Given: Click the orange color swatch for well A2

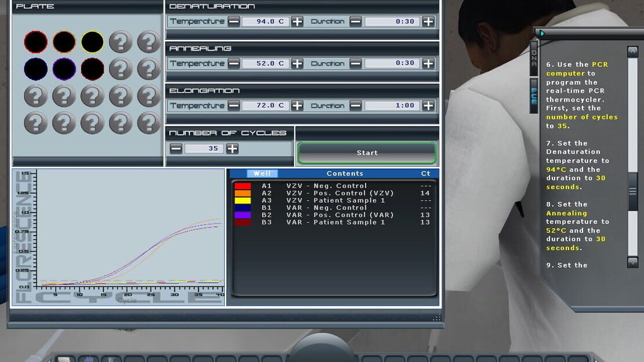Looking at the screenshot, I should tap(243, 193).
